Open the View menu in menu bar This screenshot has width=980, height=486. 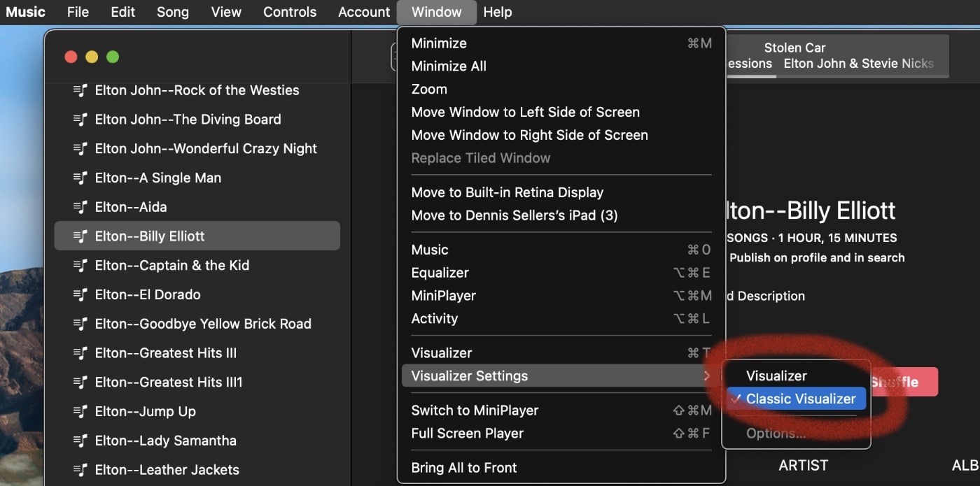click(x=226, y=12)
